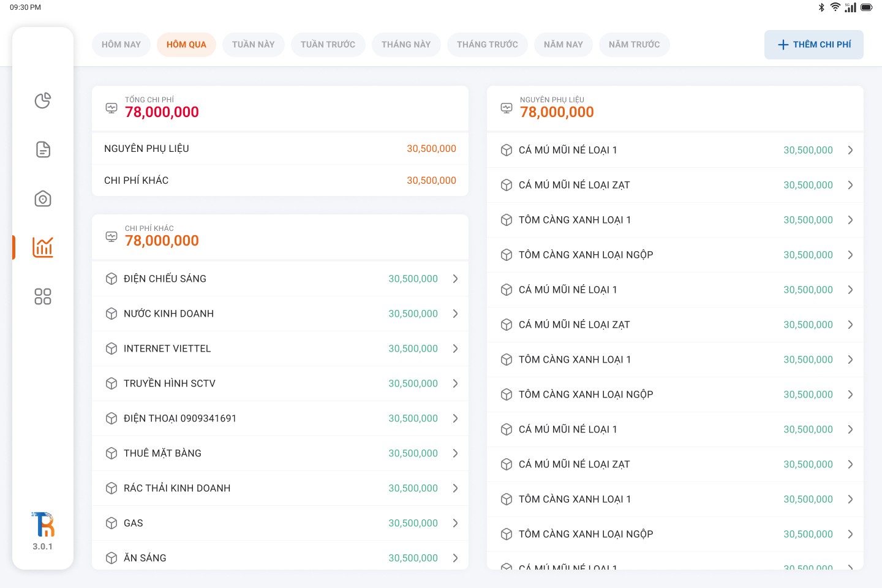Choose the TUẦN TRƯỚC filter

328,45
